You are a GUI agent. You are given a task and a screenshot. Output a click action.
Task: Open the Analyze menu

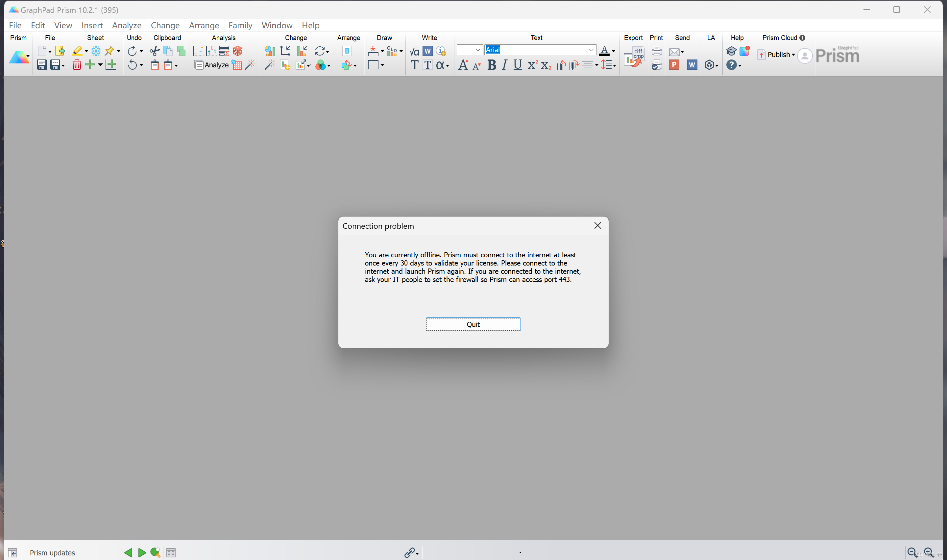click(x=127, y=25)
